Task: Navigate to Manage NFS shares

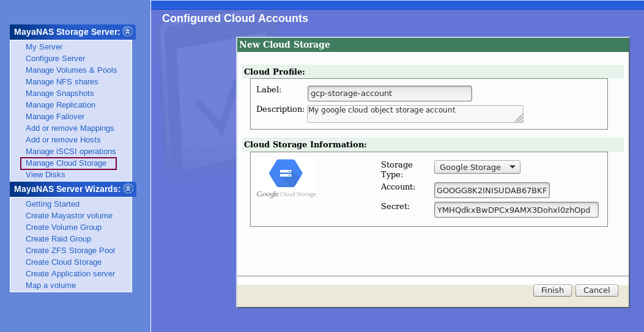Action: click(x=62, y=82)
